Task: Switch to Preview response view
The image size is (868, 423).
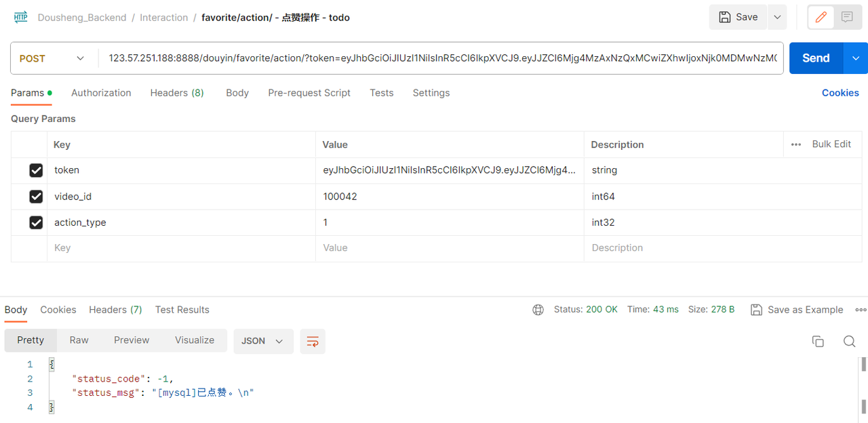Action: 132,340
